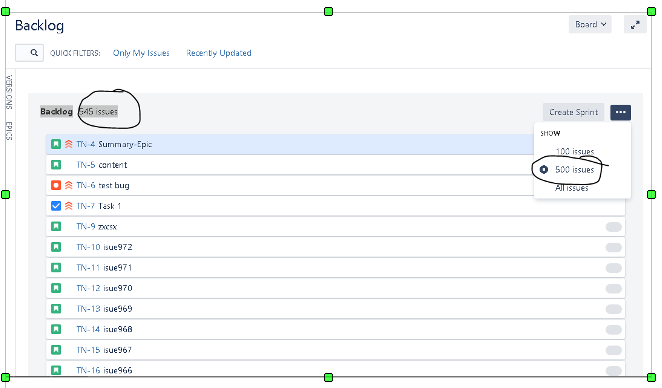Open issue link TN-16
The height and width of the screenshot is (388, 662).
pyautogui.click(x=88, y=370)
